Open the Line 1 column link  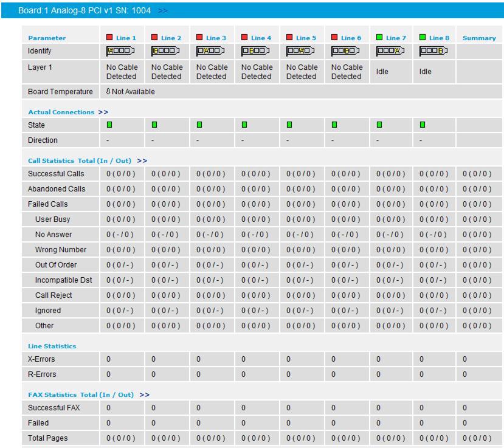(x=126, y=38)
